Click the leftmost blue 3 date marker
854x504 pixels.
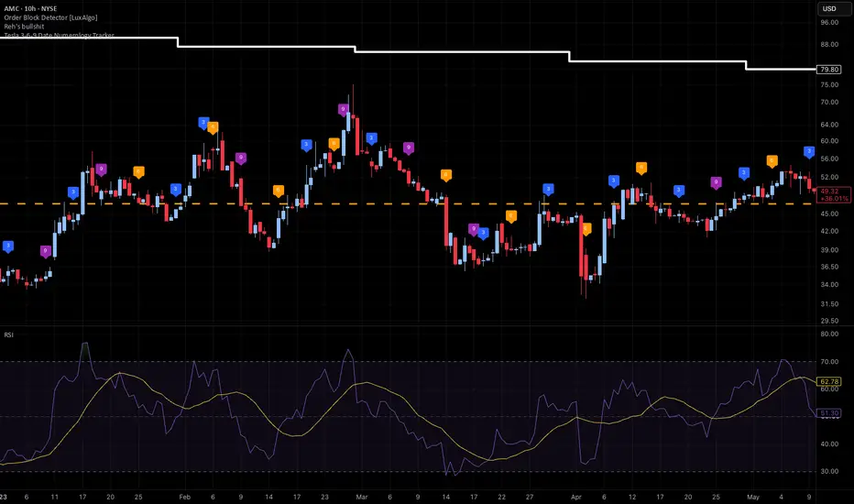pos(7,247)
